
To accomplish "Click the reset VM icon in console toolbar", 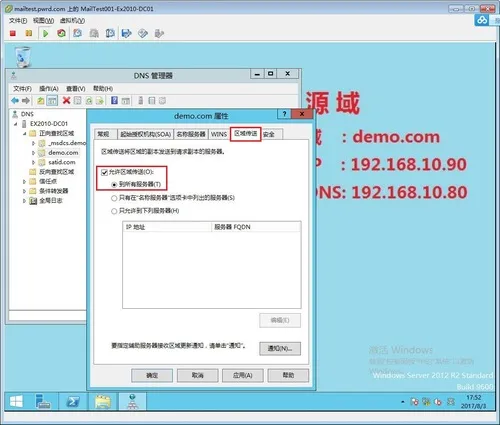I will click(61, 33).
